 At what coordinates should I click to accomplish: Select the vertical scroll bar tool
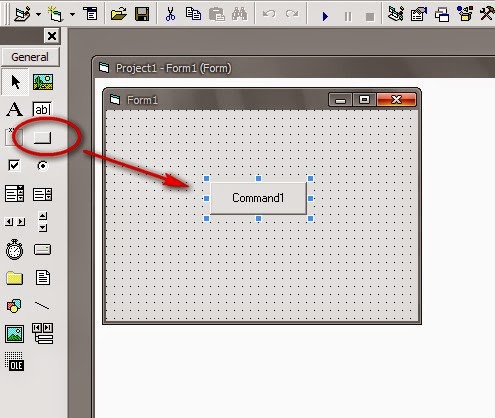[43, 222]
